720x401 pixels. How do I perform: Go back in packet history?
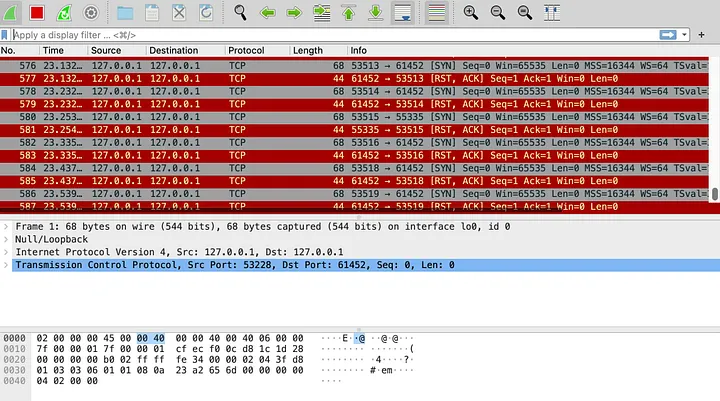point(267,12)
